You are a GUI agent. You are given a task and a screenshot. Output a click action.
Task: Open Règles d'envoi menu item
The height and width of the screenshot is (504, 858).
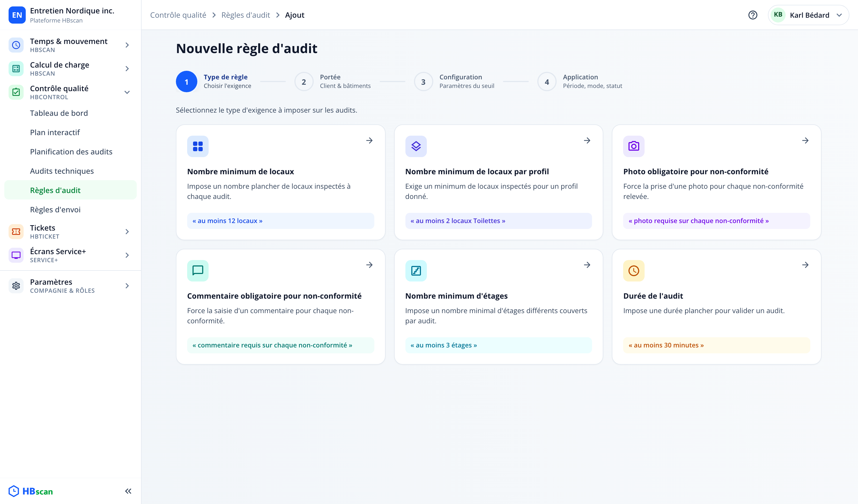coord(70,210)
